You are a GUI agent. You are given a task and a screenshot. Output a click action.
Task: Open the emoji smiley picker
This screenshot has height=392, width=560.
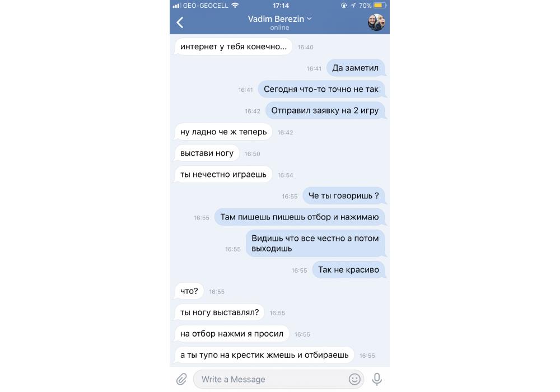coord(354,379)
